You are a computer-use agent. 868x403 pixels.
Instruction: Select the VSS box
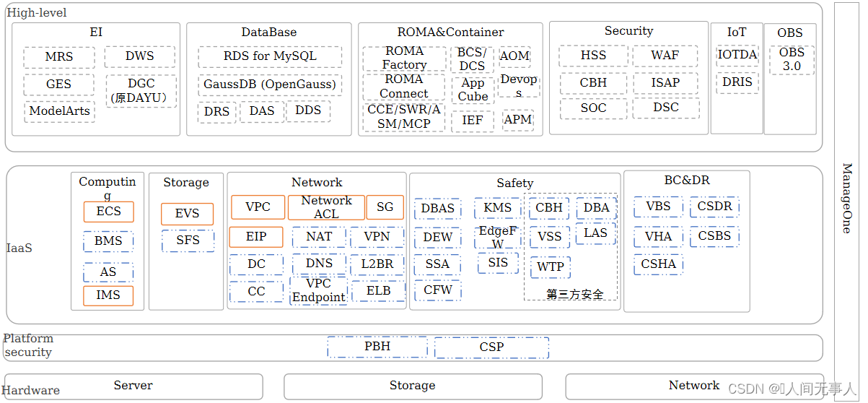coord(550,237)
